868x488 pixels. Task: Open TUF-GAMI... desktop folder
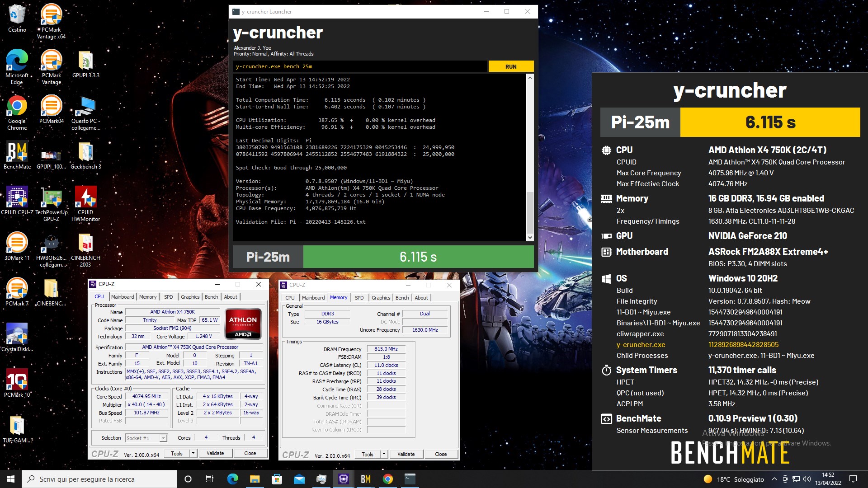pos(17,429)
